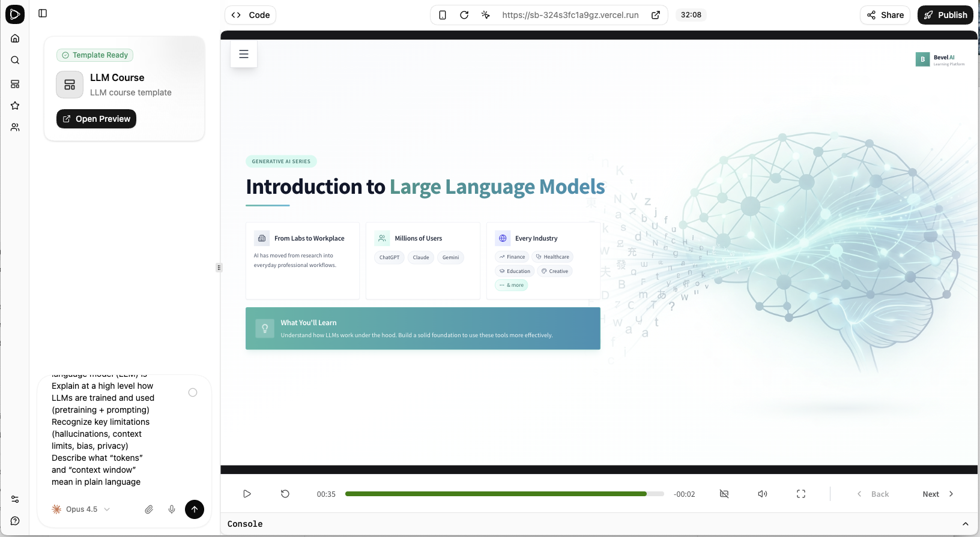The height and width of the screenshot is (537, 980).
Task: Open the team members icon in sidebar
Action: [x=15, y=127]
